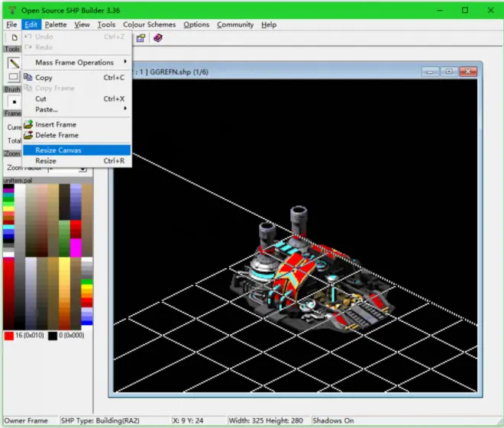Open the File menu

(11, 24)
